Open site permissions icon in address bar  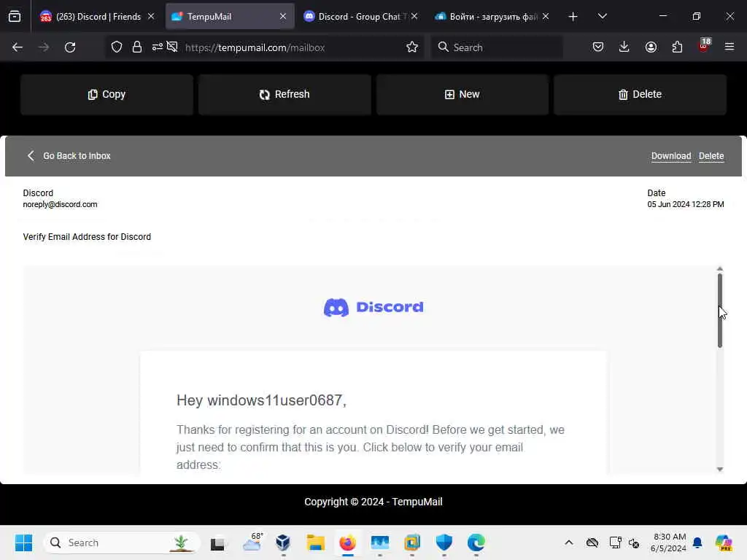click(158, 47)
